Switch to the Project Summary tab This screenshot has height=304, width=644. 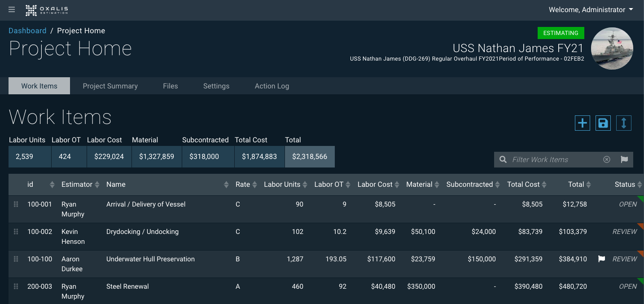click(110, 86)
